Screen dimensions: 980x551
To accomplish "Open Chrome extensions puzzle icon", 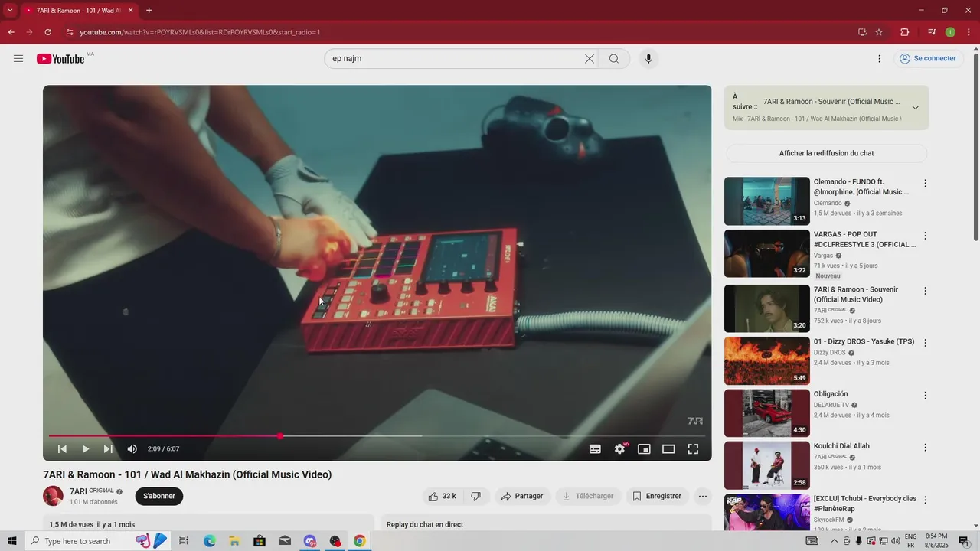I will tap(904, 32).
